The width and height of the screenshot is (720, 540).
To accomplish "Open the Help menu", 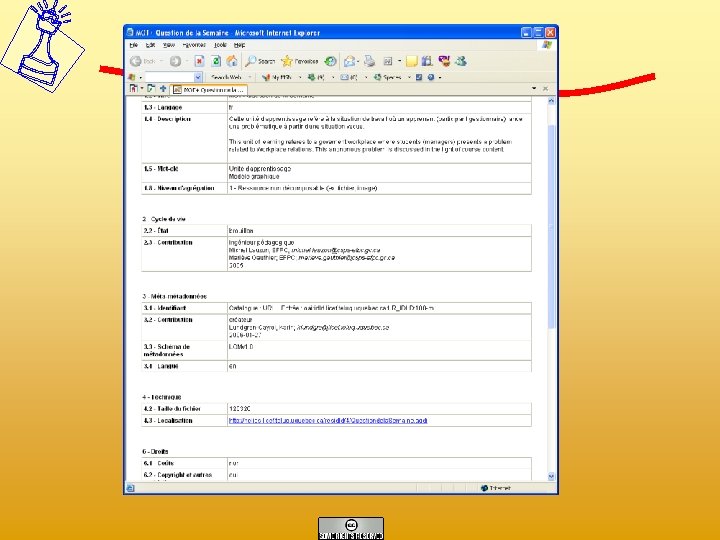I will pos(239,45).
